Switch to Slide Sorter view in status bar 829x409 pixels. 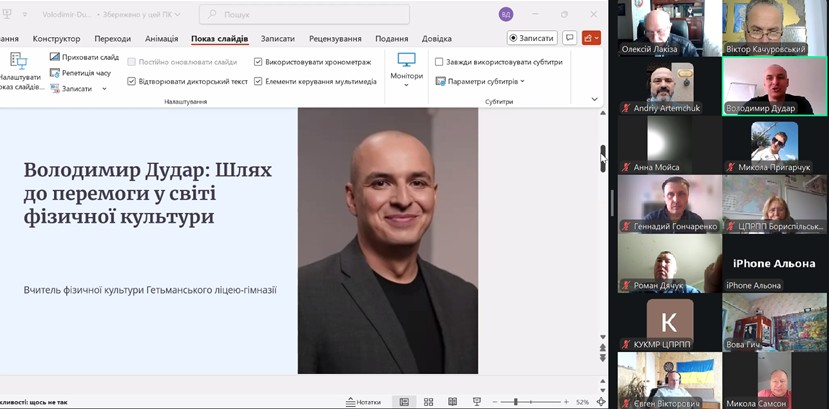point(428,402)
